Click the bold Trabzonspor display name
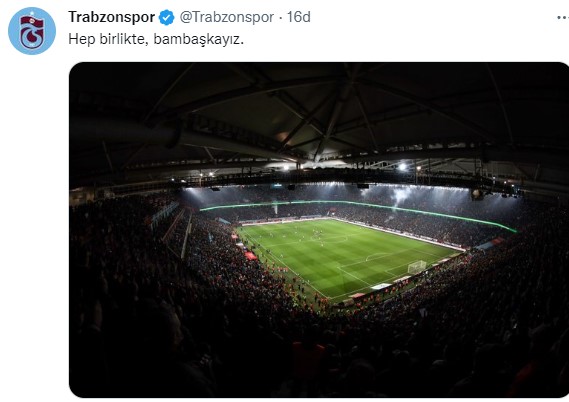This screenshot has width=569, height=402. tap(112, 17)
